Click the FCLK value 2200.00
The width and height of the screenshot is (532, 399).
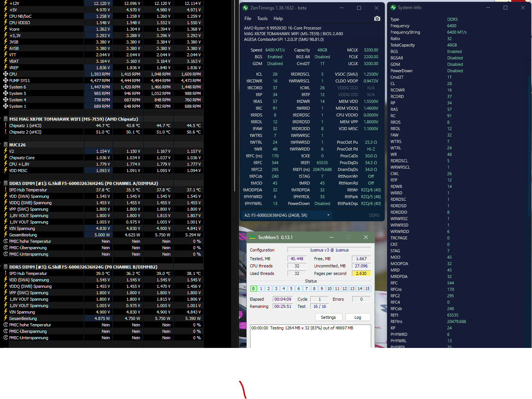click(371, 57)
